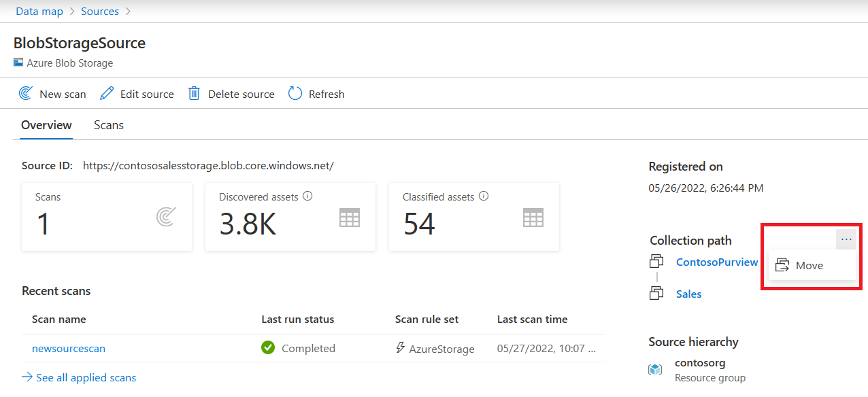Open the Sales collection link
868x397 pixels.
tap(688, 294)
